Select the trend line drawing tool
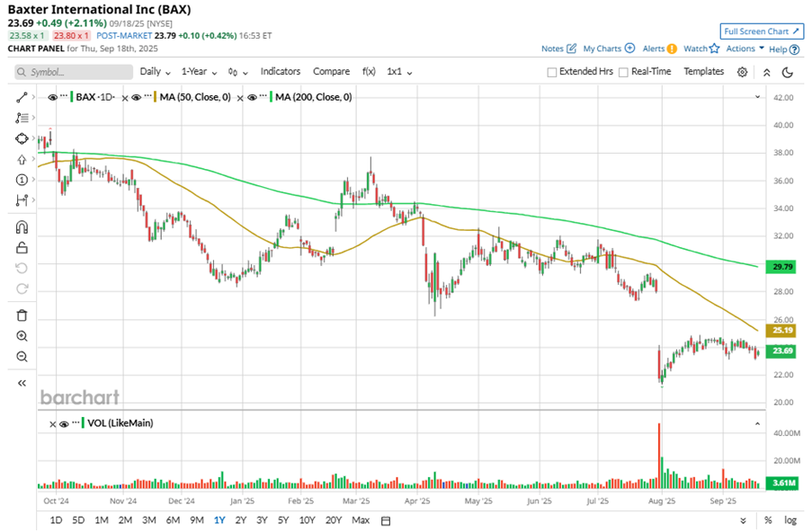The image size is (812, 532). (22, 97)
